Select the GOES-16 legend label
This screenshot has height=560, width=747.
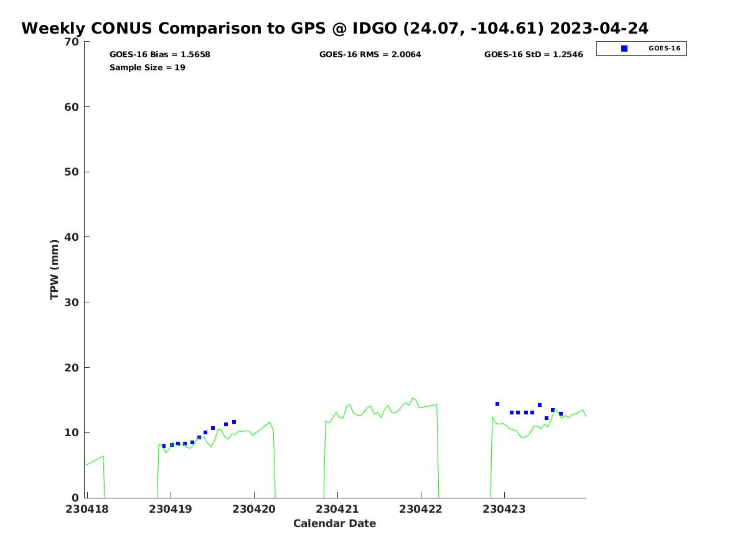click(664, 49)
